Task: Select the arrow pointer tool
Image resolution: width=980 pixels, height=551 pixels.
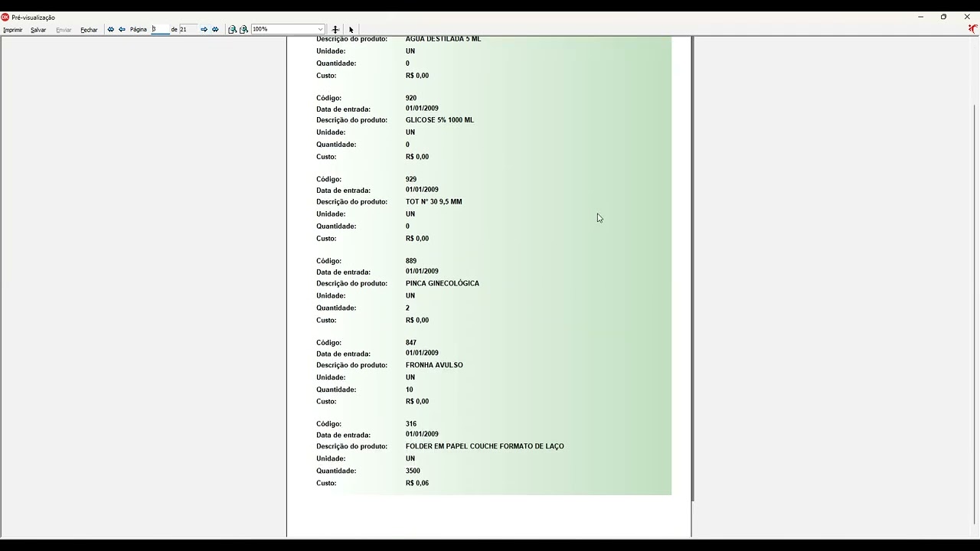Action: point(351,30)
